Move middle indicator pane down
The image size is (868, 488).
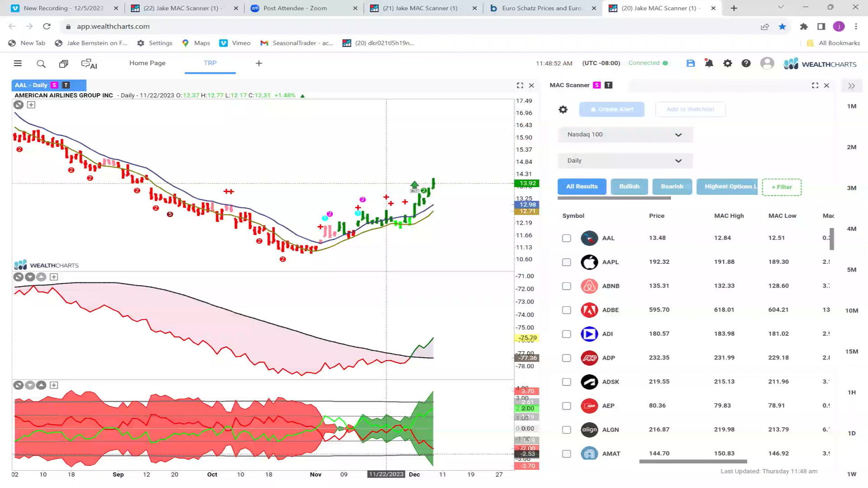30,277
